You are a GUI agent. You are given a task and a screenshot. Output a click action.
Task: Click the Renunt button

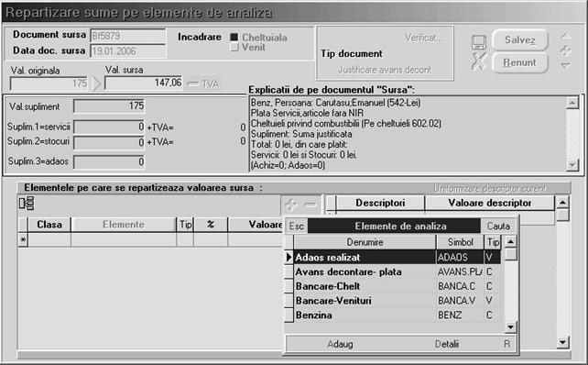(x=519, y=62)
